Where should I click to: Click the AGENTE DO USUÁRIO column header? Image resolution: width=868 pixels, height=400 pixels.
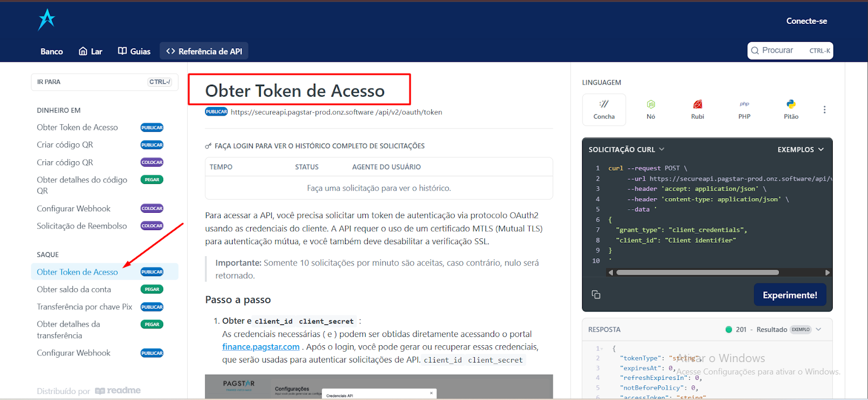(x=386, y=167)
